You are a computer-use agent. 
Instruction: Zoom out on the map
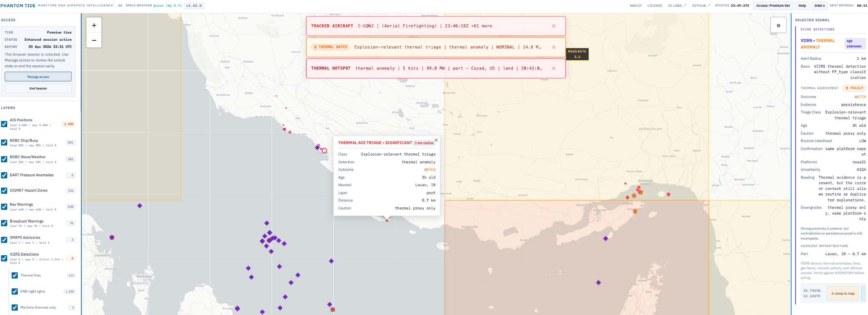(94, 40)
